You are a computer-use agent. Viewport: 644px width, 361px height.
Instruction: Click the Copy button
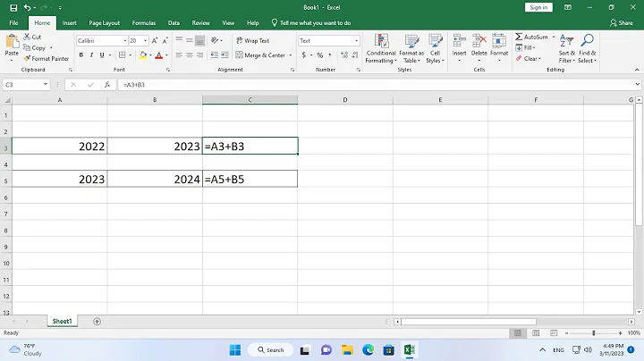pos(35,48)
